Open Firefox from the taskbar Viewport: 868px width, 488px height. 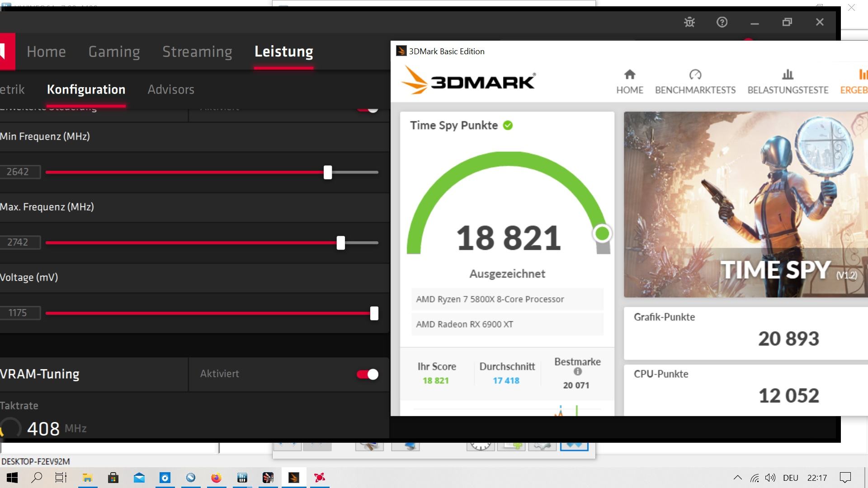click(216, 478)
